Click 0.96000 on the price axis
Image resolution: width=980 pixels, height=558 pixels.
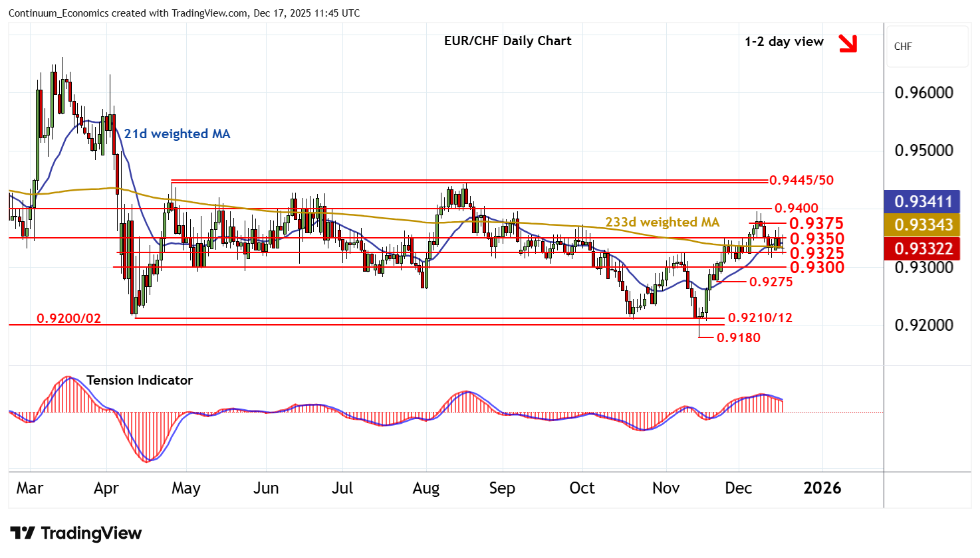click(x=923, y=92)
